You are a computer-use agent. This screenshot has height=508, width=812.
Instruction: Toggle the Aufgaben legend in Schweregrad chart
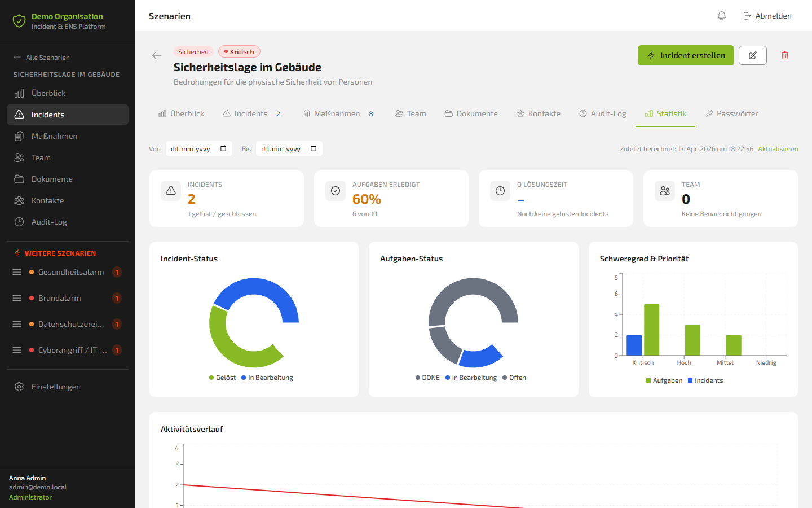[x=664, y=380]
